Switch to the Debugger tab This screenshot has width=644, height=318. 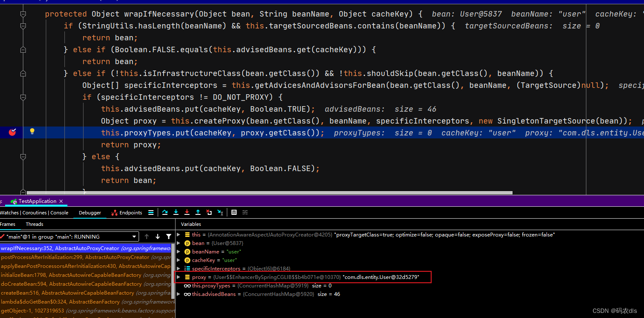pyautogui.click(x=90, y=213)
